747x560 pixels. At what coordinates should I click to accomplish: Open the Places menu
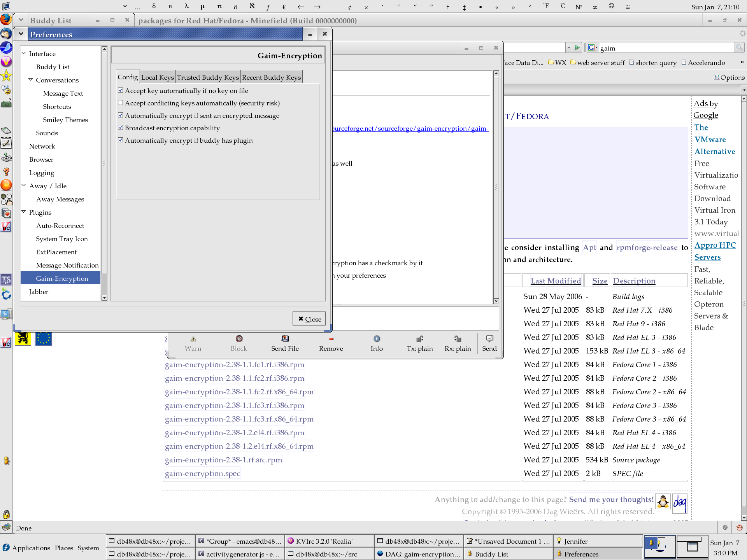(64, 548)
